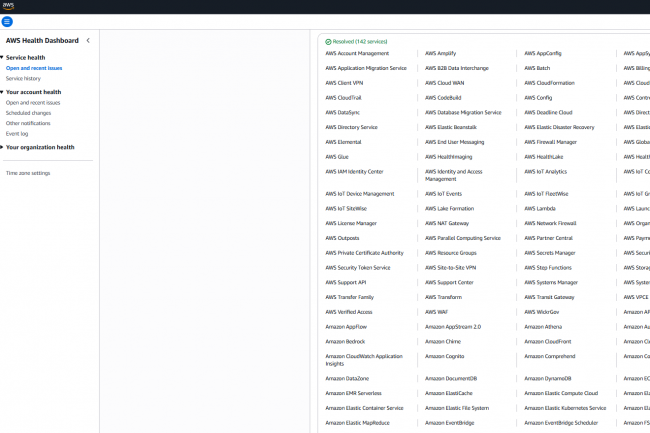Select AWS Network Firewall

pyautogui.click(x=550, y=223)
